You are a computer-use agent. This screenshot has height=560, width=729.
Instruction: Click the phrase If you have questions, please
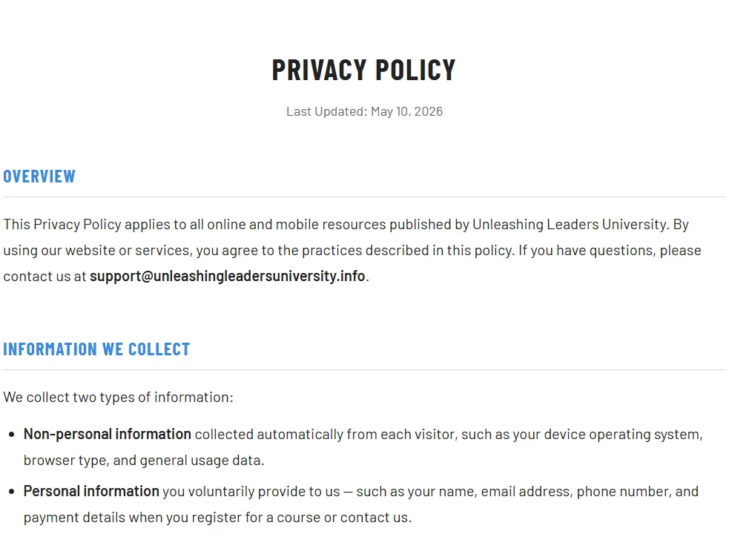click(x=610, y=251)
